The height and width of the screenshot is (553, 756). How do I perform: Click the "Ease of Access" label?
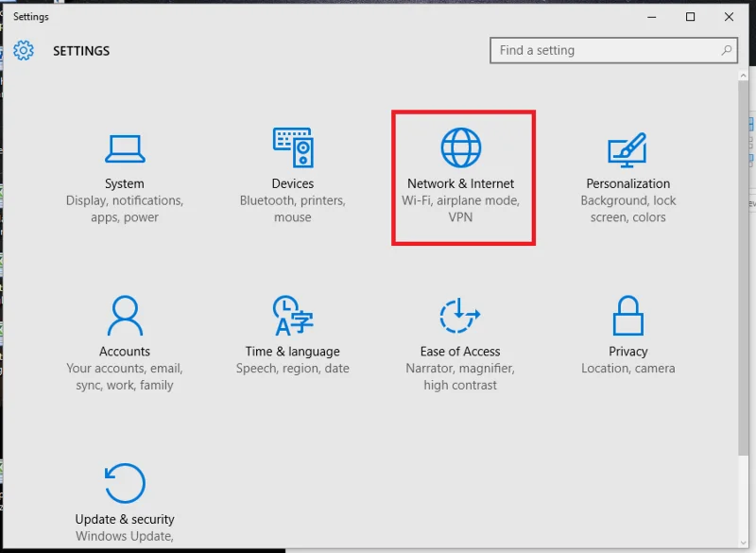pyautogui.click(x=460, y=352)
